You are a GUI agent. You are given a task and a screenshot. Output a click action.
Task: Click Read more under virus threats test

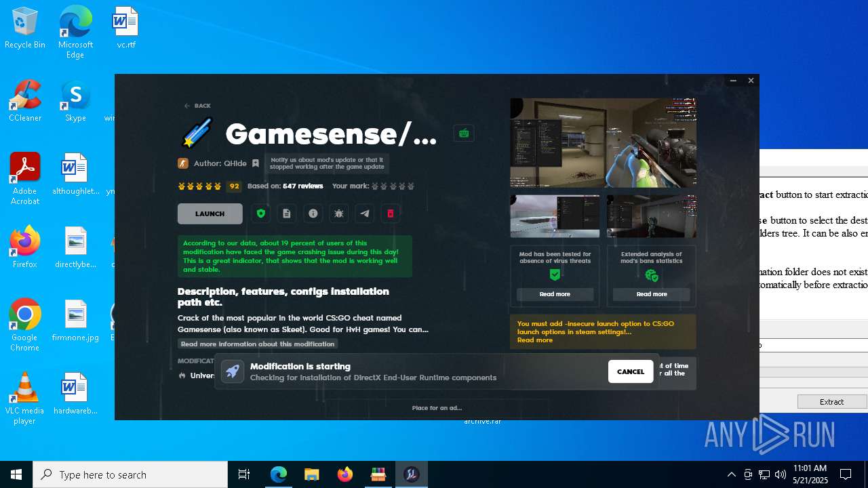[555, 294]
